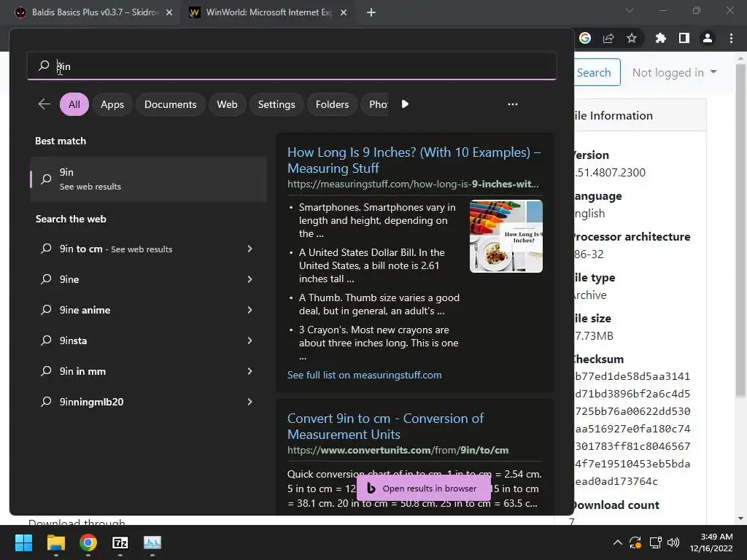The height and width of the screenshot is (560, 747).
Task: Click Open results in browser
Action: [x=424, y=488]
